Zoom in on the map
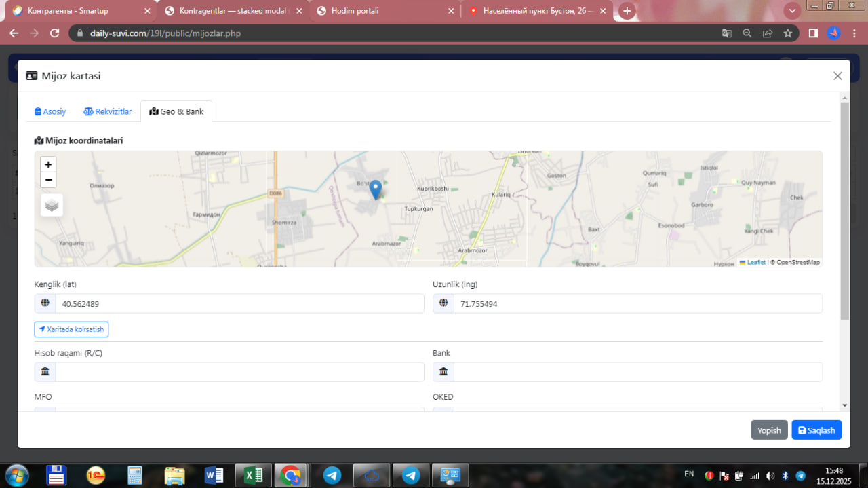The height and width of the screenshot is (488, 868). point(48,165)
